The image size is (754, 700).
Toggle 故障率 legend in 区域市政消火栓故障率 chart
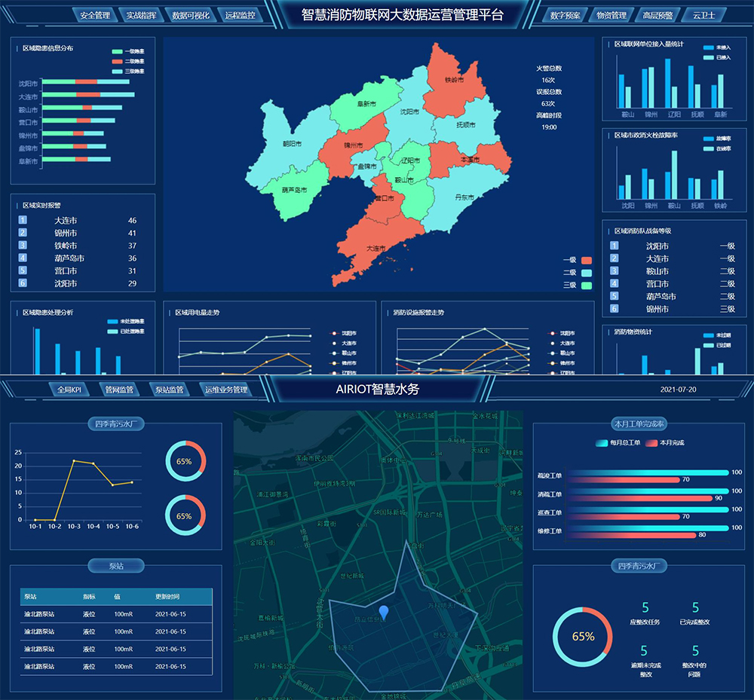(708, 139)
